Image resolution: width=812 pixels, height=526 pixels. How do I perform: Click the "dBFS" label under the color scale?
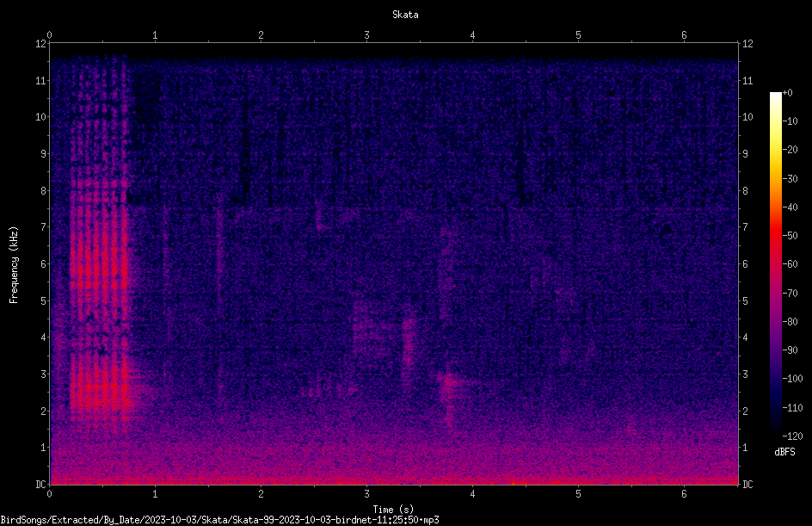pyautogui.click(x=784, y=452)
